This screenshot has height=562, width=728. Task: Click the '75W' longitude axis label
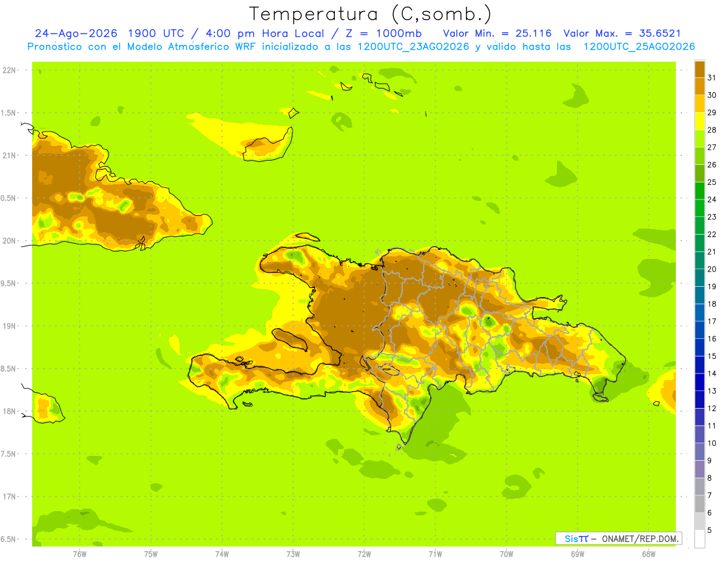pyautogui.click(x=151, y=554)
